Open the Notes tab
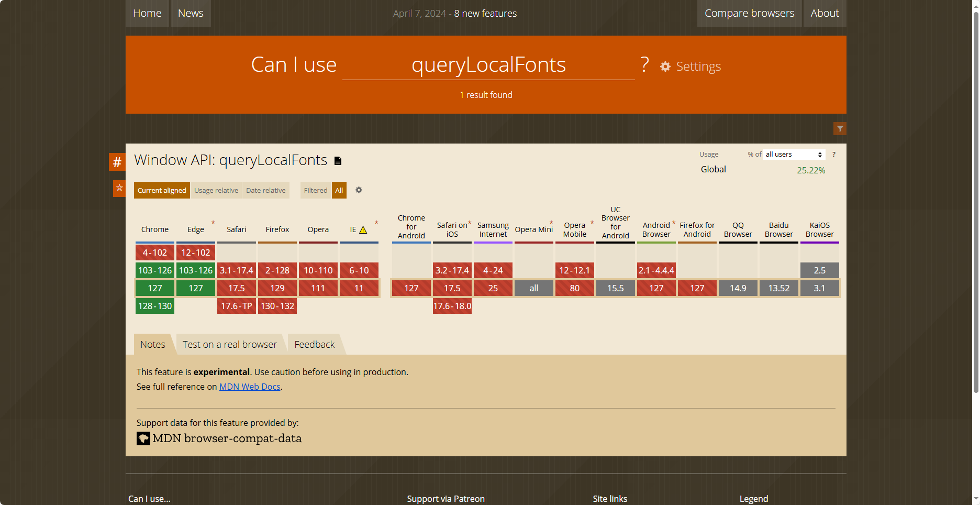The height and width of the screenshot is (505, 980). (x=153, y=345)
